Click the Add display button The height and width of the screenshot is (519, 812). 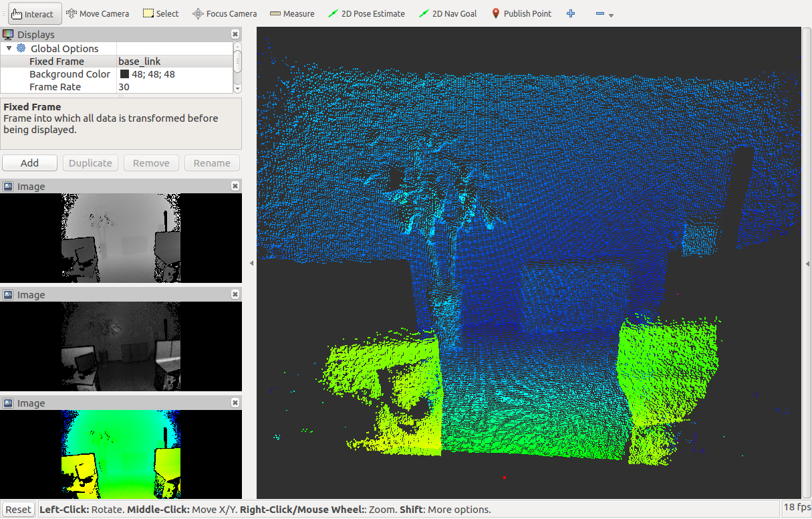(x=29, y=163)
